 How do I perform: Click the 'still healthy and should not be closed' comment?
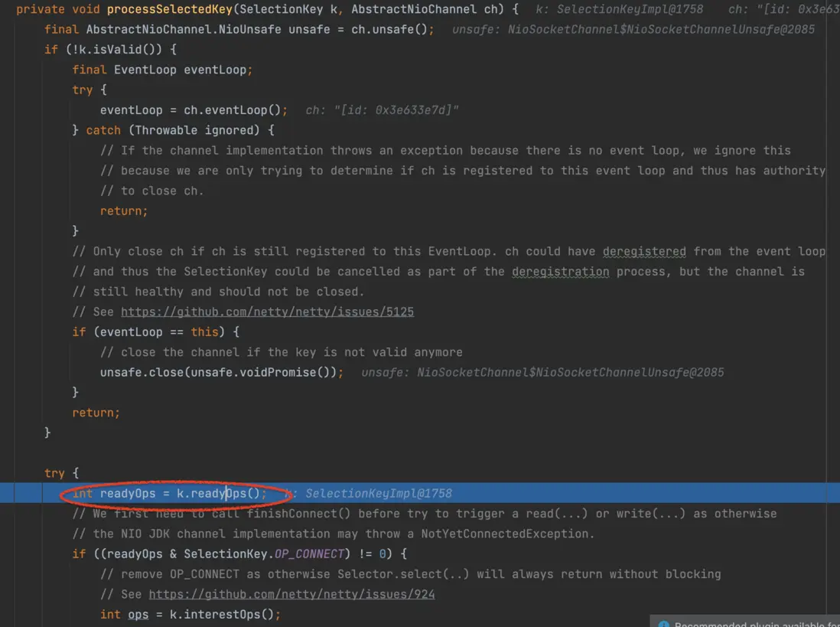point(218,292)
